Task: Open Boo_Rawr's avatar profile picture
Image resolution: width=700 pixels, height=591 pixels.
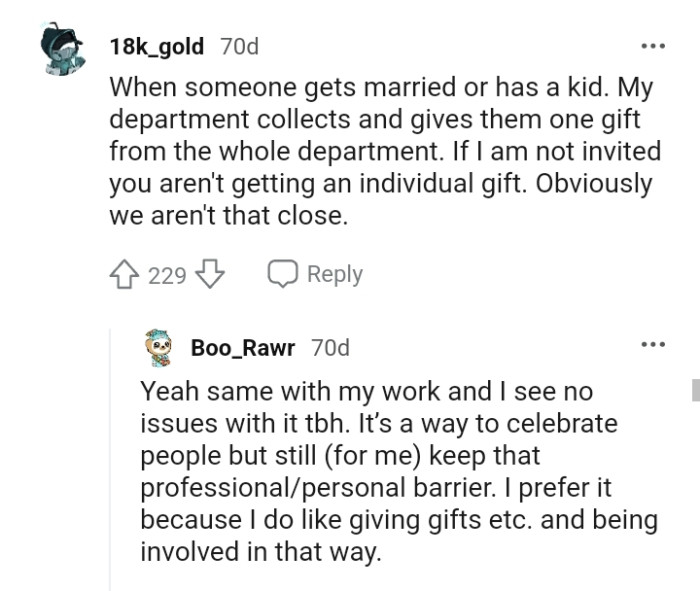Action: [160, 346]
